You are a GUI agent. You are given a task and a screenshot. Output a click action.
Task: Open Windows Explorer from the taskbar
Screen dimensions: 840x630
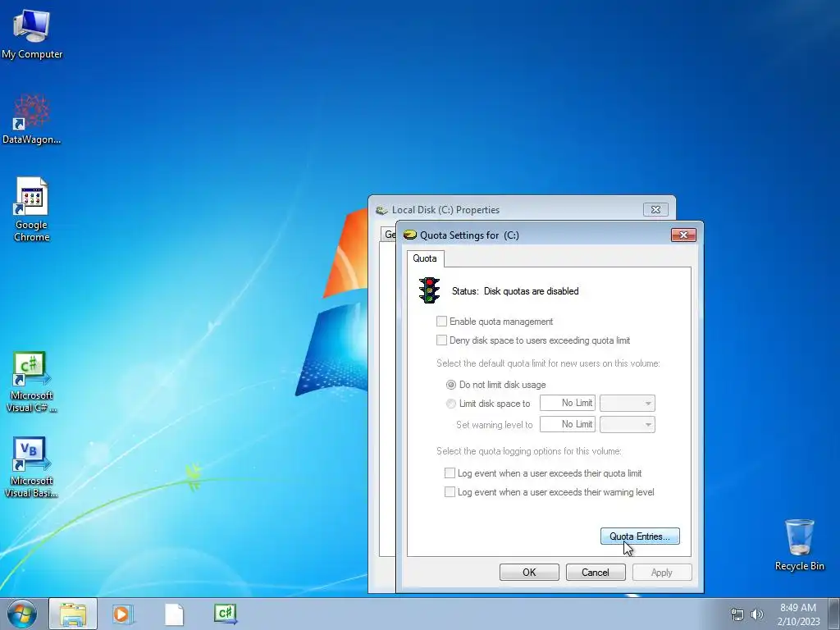click(x=73, y=614)
